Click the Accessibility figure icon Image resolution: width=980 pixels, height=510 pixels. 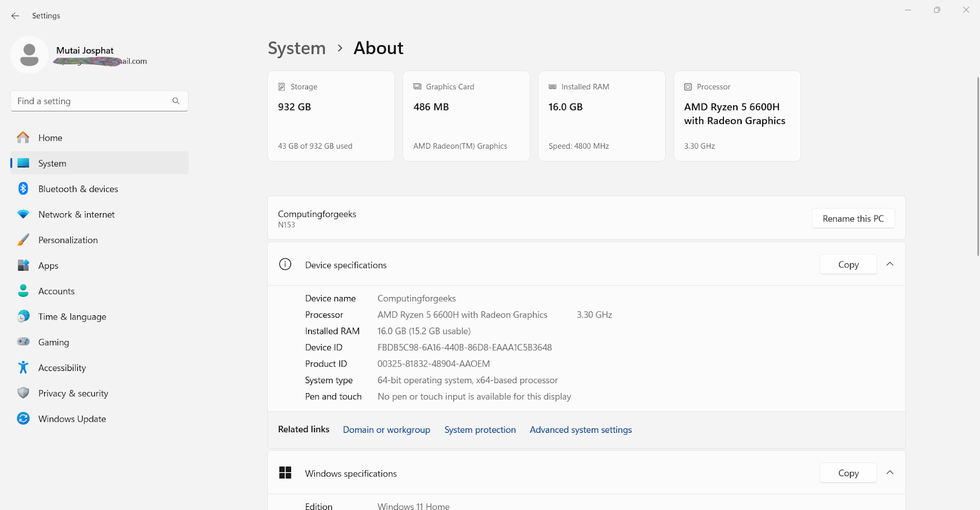point(23,367)
